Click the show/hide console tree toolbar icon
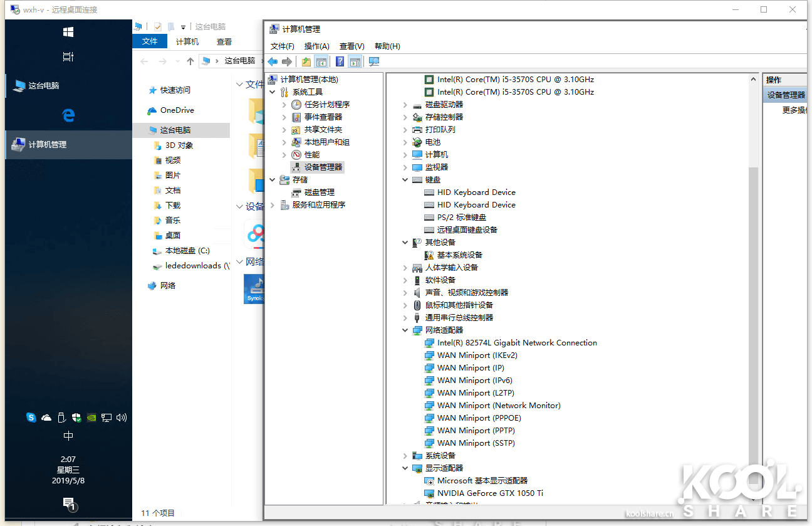 (x=321, y=61)
